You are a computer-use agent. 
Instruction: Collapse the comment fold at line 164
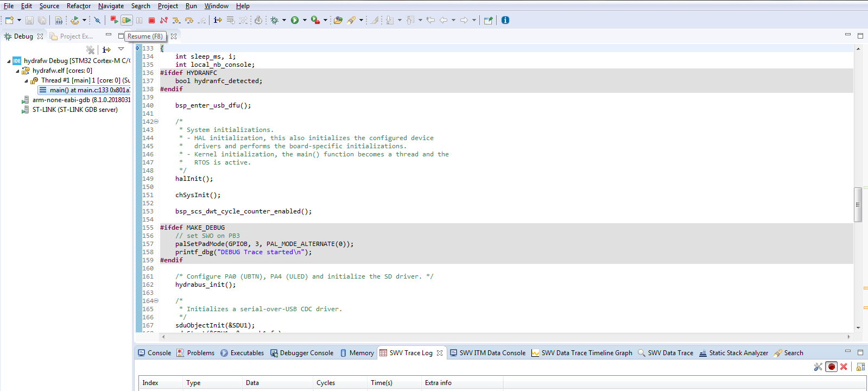coord(156,301)
